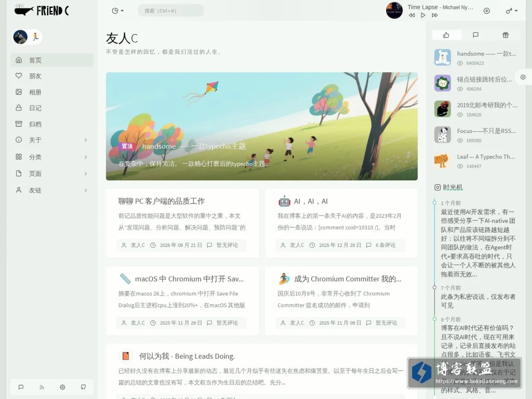Screen dimensions: 532x399
Task: Open the comment icon in sidebar footer
Action: pos(21,387)
